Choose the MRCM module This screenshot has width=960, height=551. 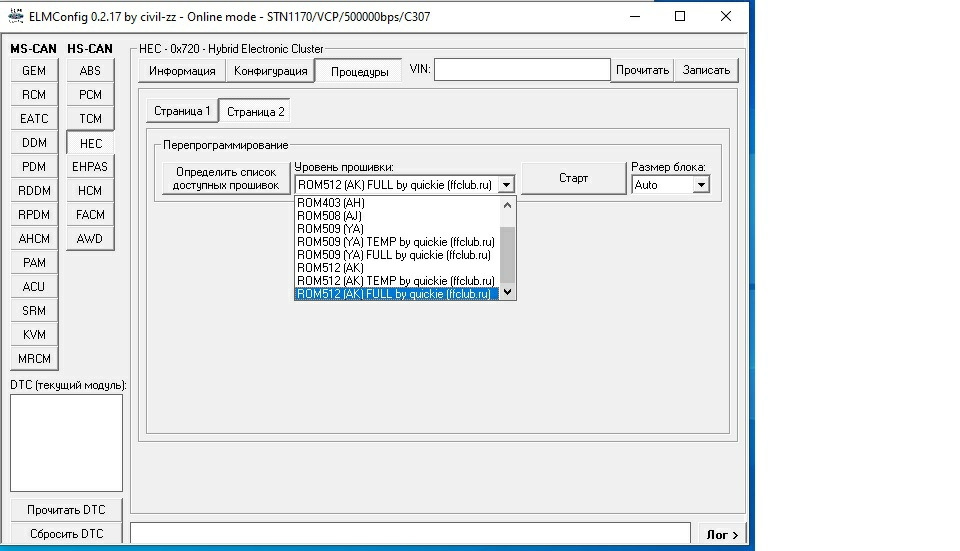[x=34, y=359]
